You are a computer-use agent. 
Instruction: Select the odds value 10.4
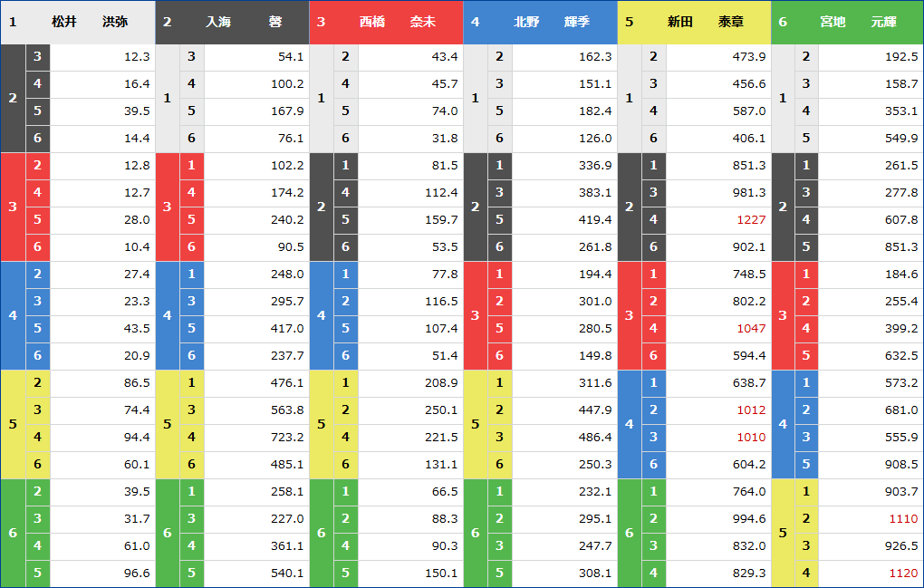coord(136,247)
